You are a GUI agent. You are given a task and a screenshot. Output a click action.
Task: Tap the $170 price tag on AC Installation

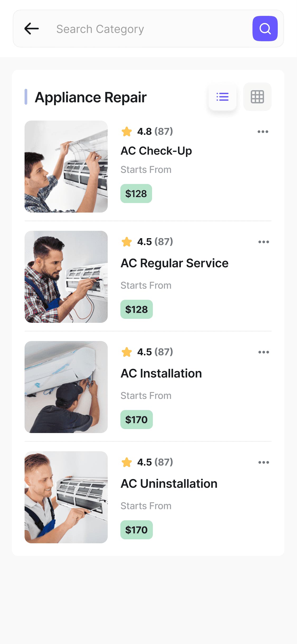point(136,420)
